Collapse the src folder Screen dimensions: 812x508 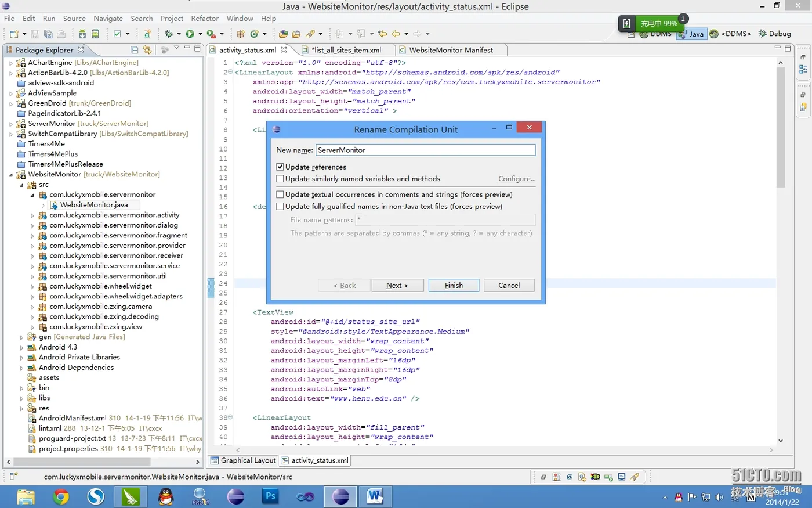coord(22,185)
